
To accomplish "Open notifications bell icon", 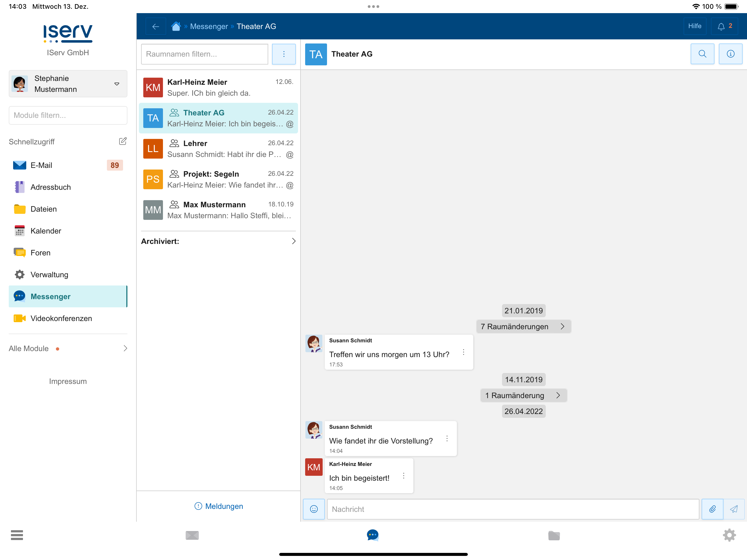I will pos(724,26).
